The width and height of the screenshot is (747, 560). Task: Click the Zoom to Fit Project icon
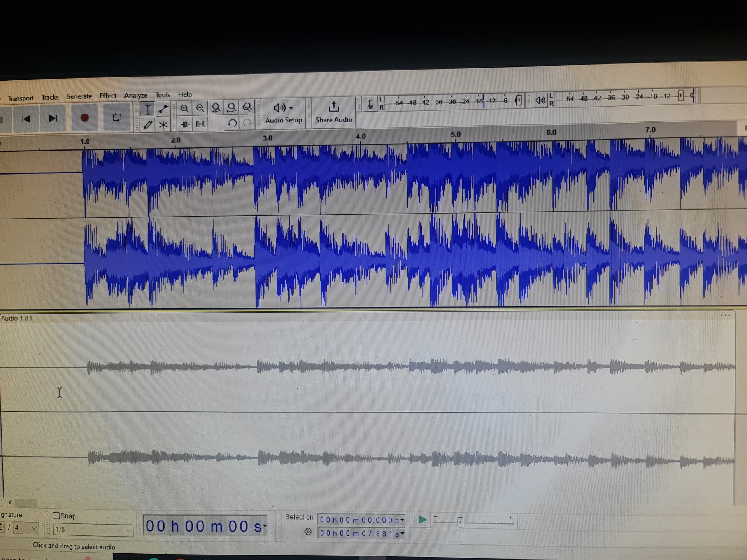tap(231, 108)
